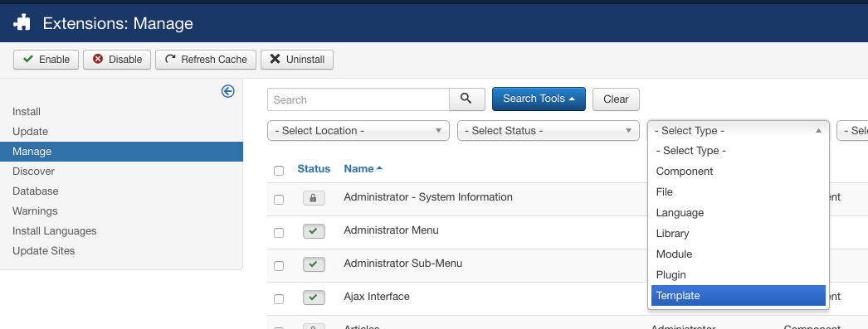Pick the '- Select Type -' list option

point(739,150)
